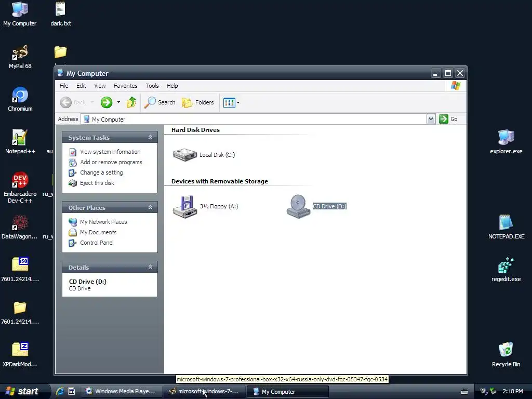Select Notepad++ desktop shortcut

(x=20, y=142)
